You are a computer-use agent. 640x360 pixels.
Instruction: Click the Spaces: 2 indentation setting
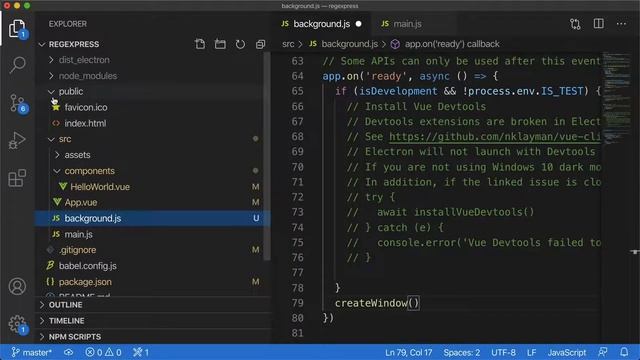tap(462, 352)
